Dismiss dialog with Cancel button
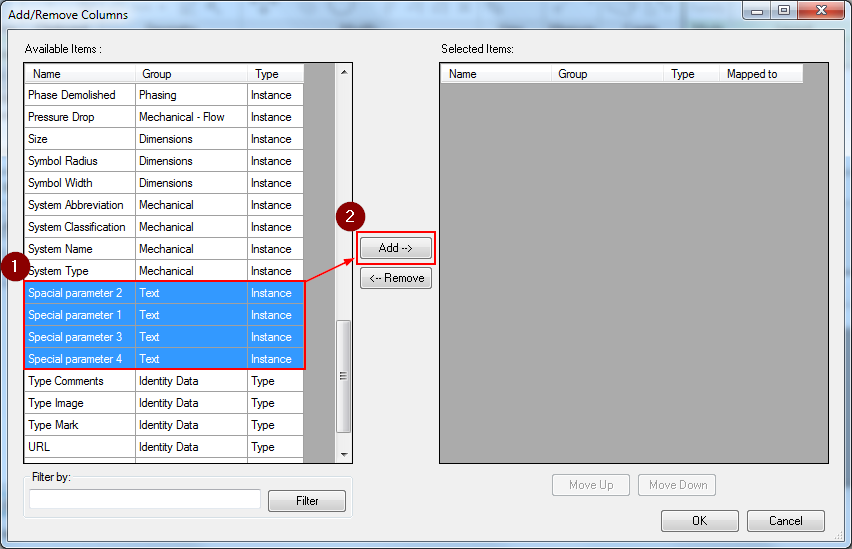The image size is (852, 549). pos(785,521)
